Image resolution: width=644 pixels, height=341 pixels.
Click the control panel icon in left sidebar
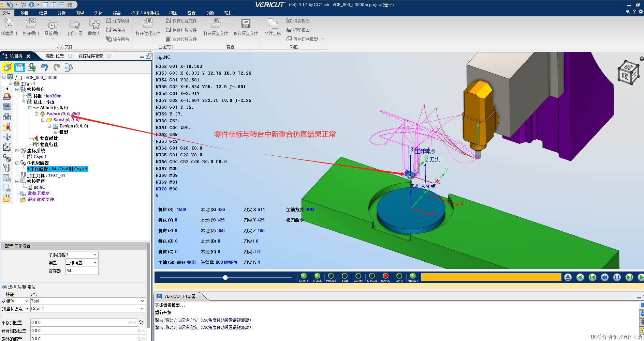[x=7, y=107]
